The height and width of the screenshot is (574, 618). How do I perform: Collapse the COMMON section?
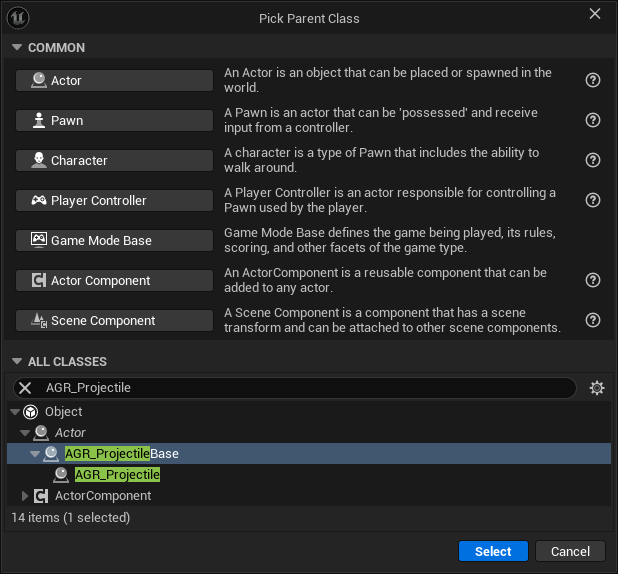click(17, 47)
